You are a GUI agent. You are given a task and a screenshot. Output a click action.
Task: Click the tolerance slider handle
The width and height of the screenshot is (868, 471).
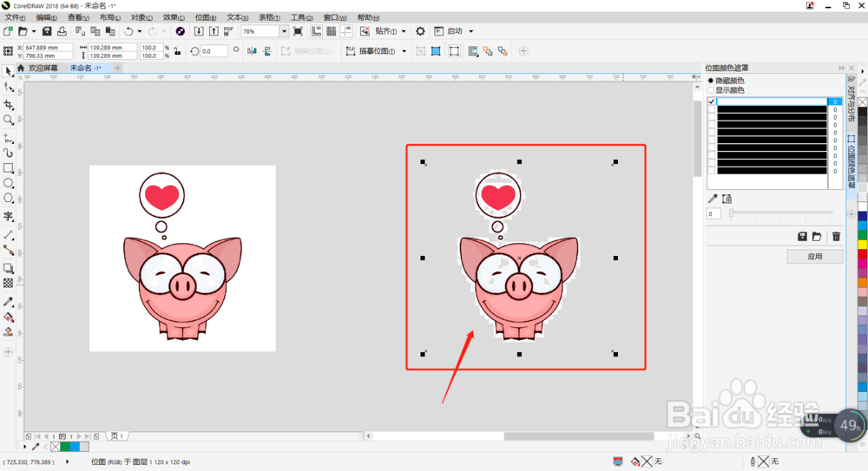(x=731, y=213)
